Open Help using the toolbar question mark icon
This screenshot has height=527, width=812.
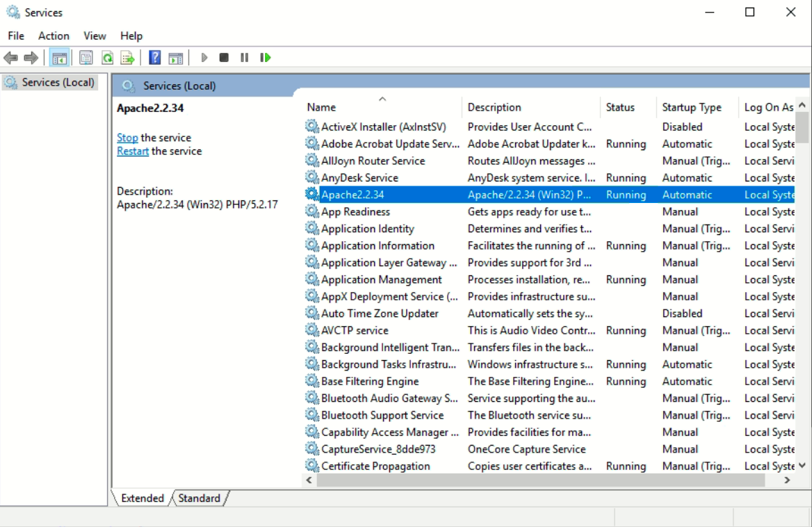tap(154, 57)
